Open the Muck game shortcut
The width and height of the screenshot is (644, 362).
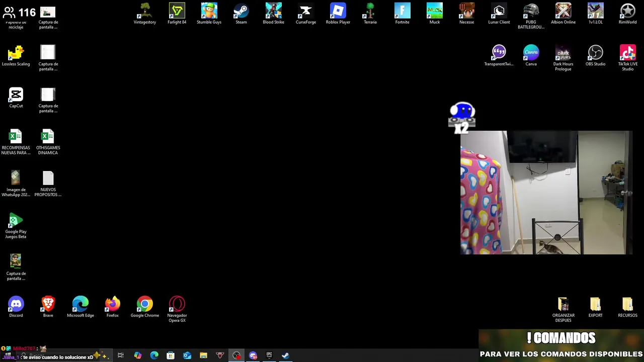[x=435, y=14]
